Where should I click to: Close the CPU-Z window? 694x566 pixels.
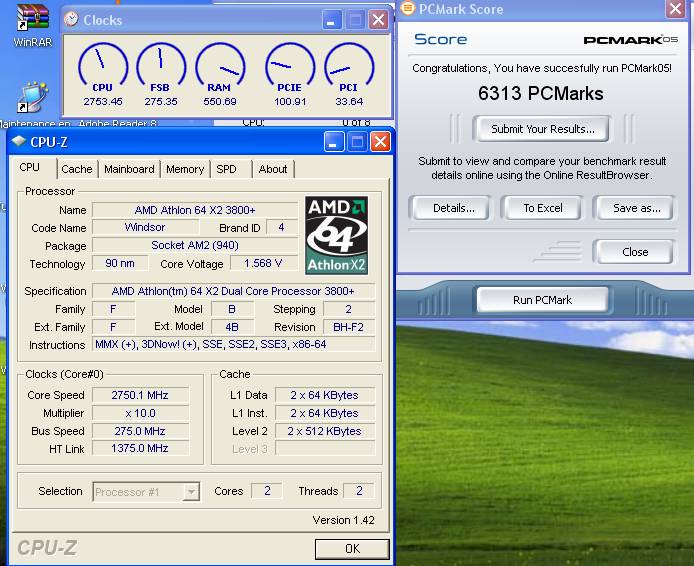click(380, 142)
